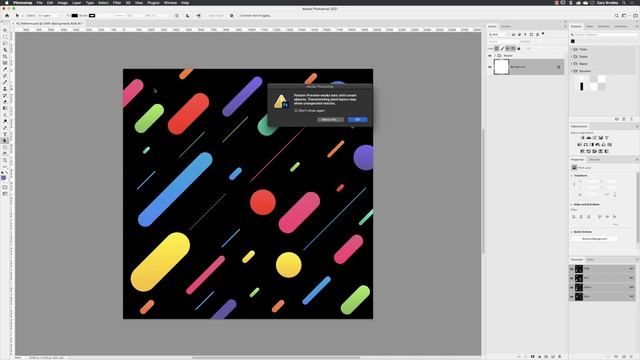Open the path alignment icon in options bar
The image size is (640, 360).
[187, 16]
